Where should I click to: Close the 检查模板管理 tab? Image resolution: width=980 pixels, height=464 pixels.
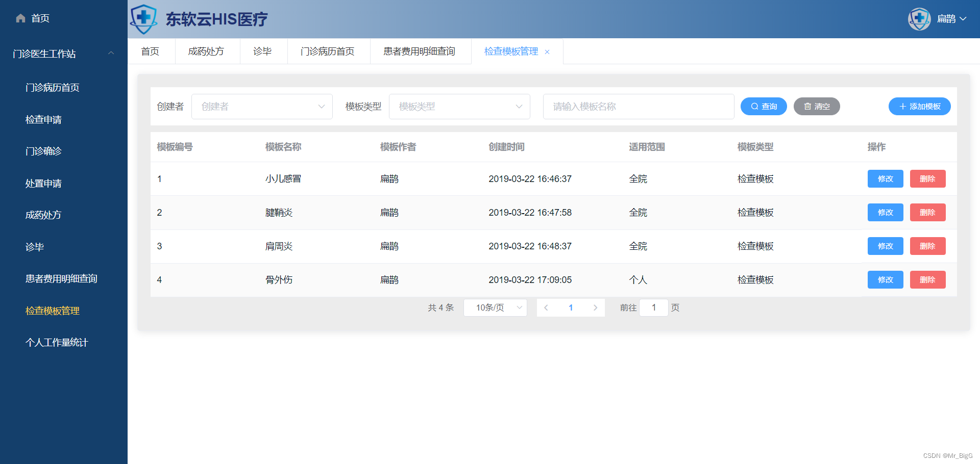[547, 52]
